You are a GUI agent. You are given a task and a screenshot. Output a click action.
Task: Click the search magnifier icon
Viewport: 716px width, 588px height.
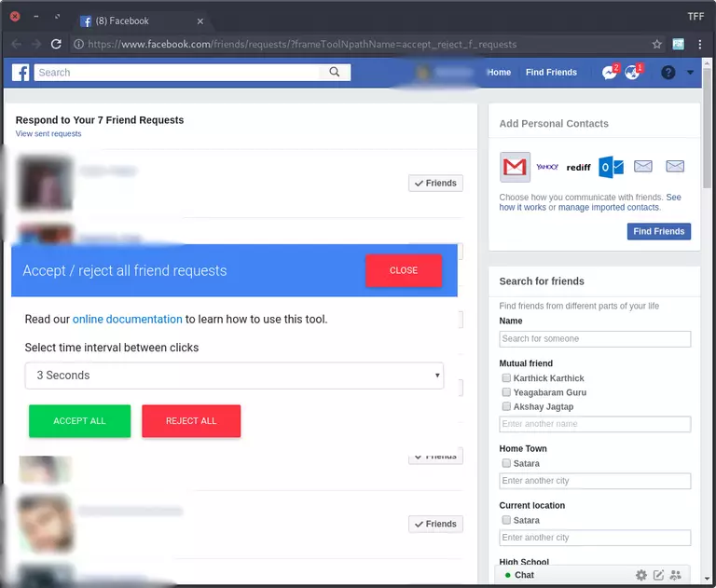coord(335,73)
